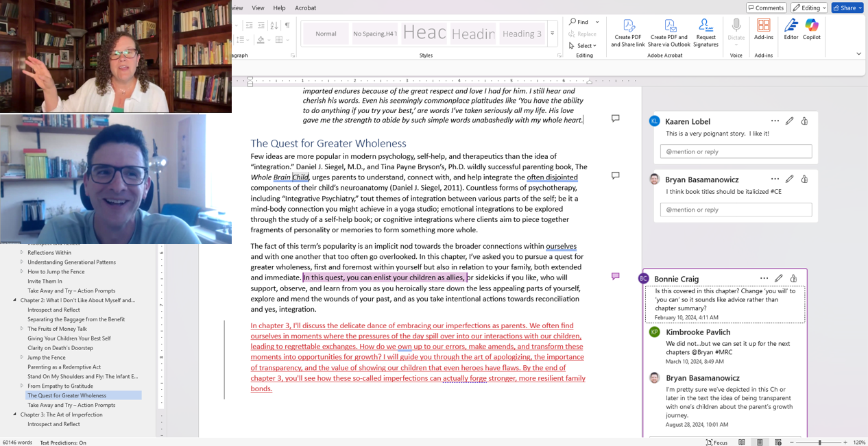Image resolution: width=868 pixels, height=446 pixels.
Task: Expand the Styles gallery more arrow
Action: click(552, 34)
